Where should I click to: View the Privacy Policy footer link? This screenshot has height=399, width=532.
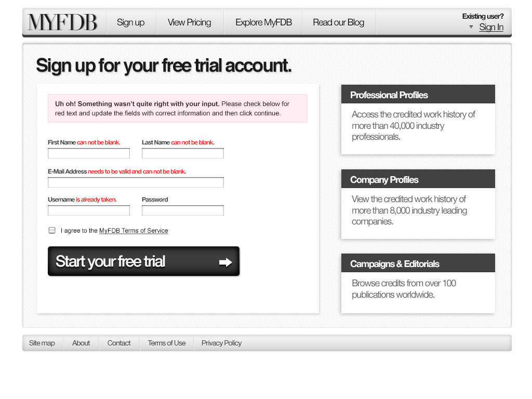point(221,343)
